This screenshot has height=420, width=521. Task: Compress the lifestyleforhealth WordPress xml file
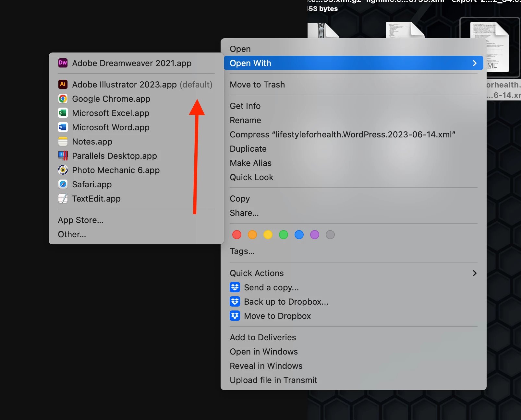point(354,134)
